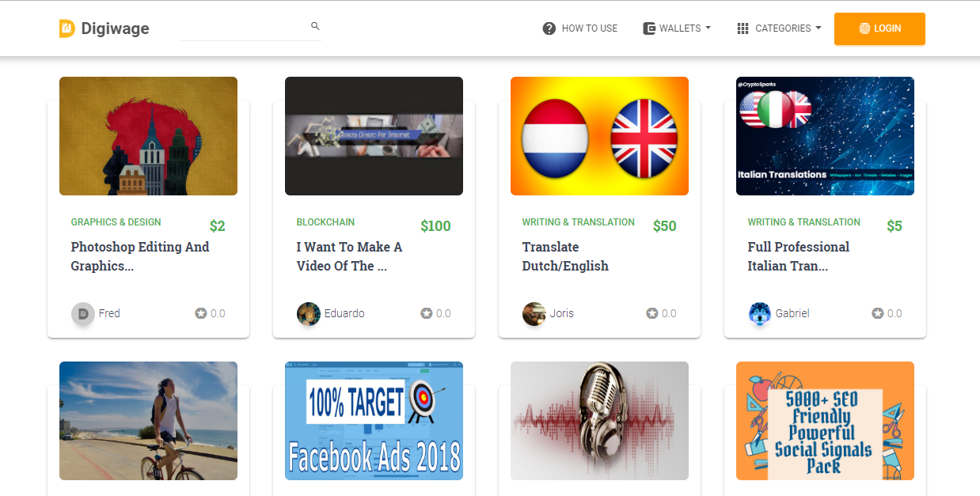Click the search magnifier icon
The image size is (980, 496).
(x=315, y=26)
